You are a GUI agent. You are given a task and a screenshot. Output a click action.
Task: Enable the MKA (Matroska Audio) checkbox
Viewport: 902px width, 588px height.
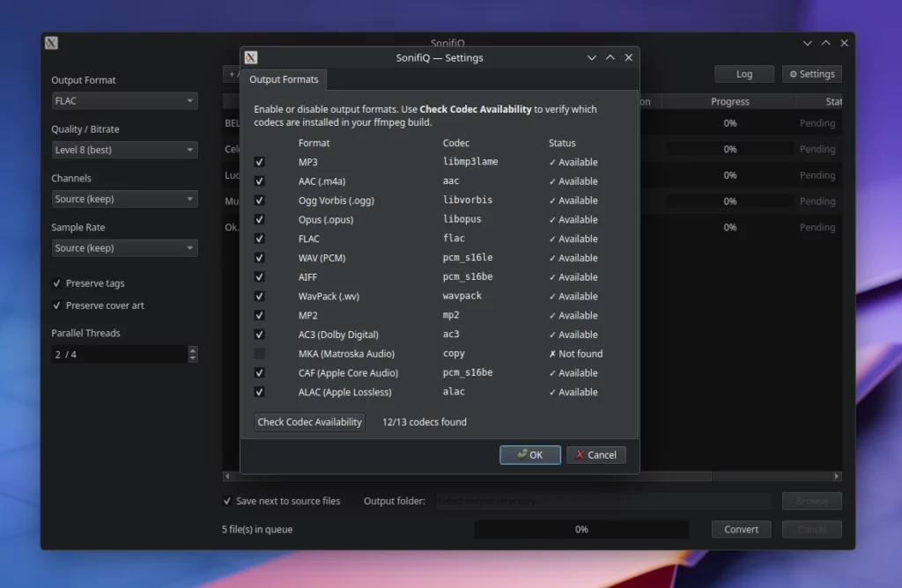click(260, 354)
